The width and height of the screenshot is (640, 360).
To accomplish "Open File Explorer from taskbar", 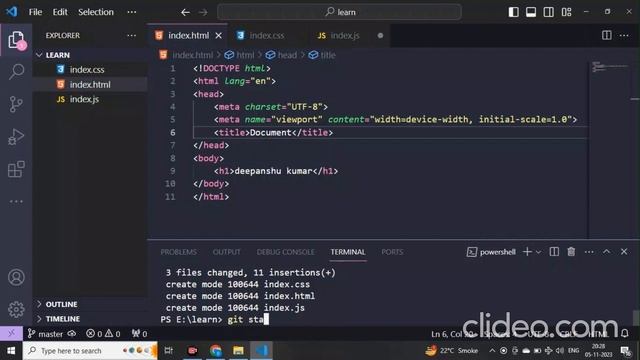I will [x=238, y=350].
